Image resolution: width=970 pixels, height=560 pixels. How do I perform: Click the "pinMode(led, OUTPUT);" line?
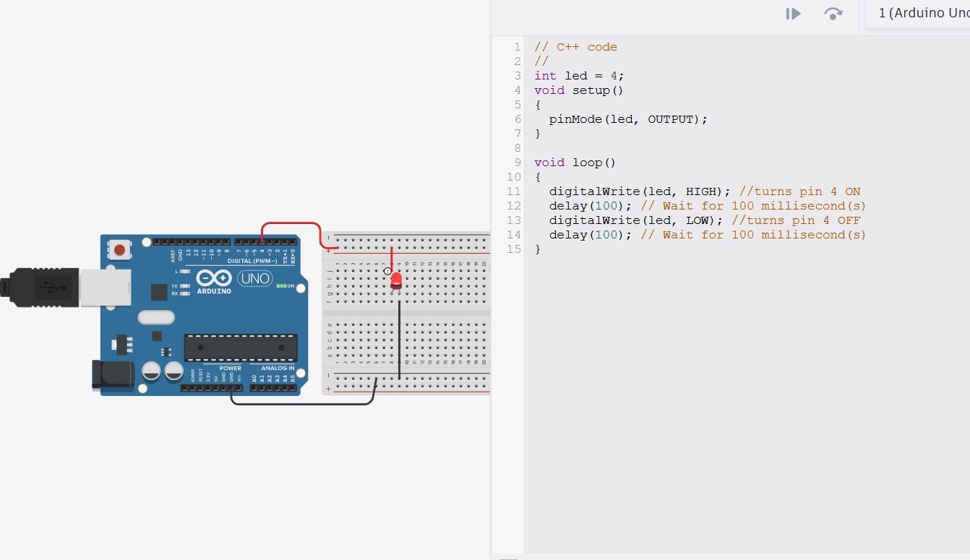coord(629,119)
